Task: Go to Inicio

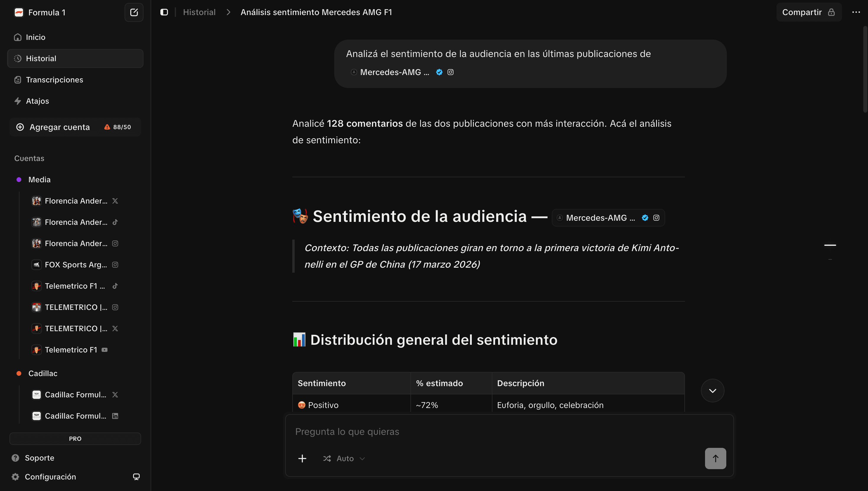Action: tap(75, 37)
